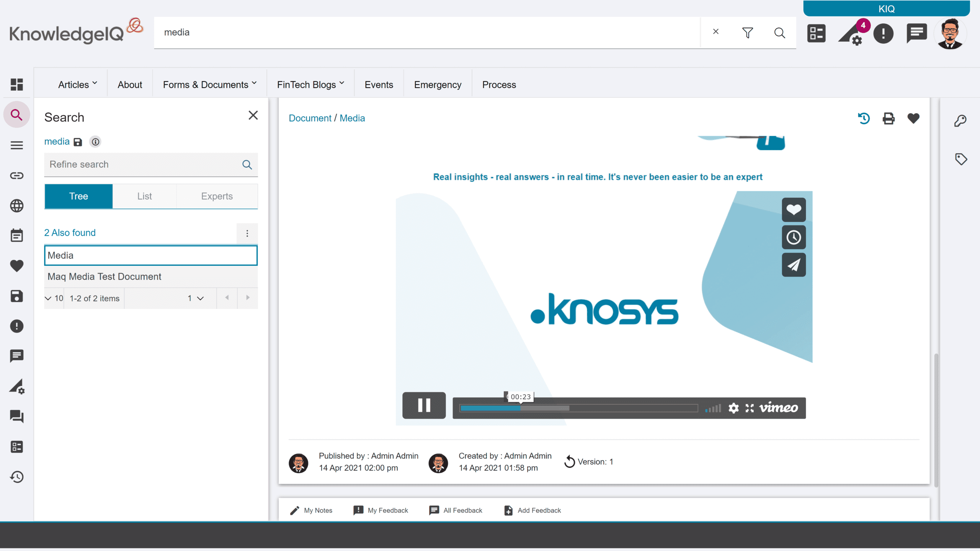The image size is (980, 551).
Task: Open Vimeo player settings gear
Action: [x=733, y=408]
